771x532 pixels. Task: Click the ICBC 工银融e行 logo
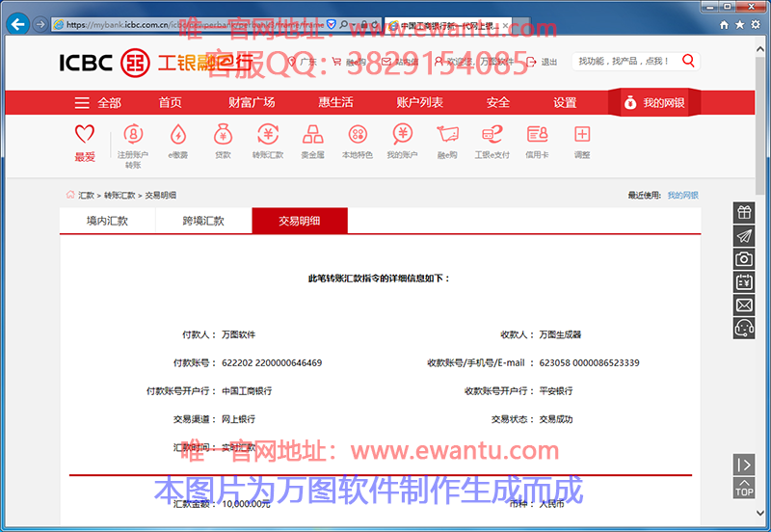click(155, 63)
